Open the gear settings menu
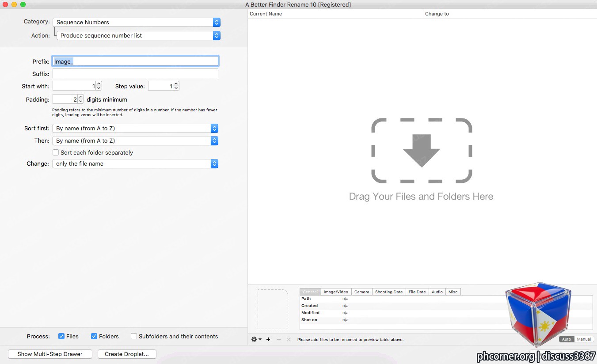Viewport: 597px width, 364px height. click(x=256, y=339)
